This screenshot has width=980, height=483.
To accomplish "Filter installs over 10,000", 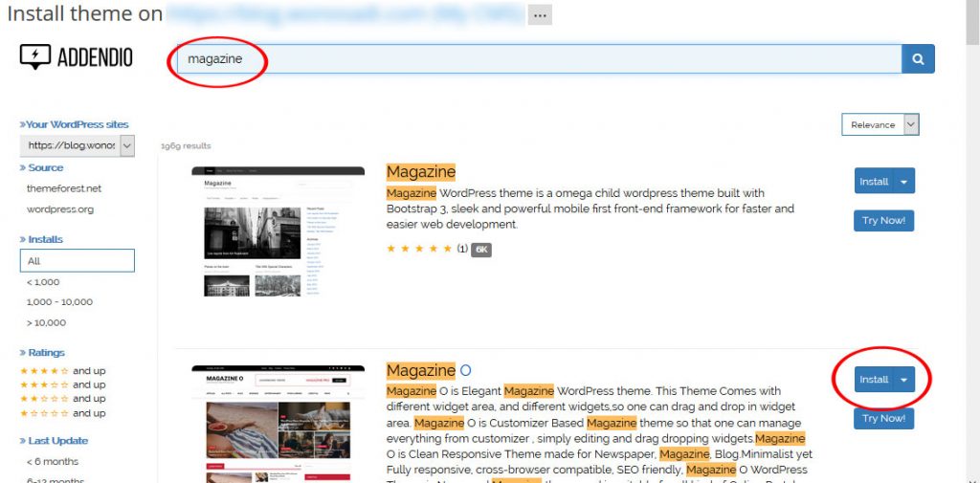I will 46,322.
